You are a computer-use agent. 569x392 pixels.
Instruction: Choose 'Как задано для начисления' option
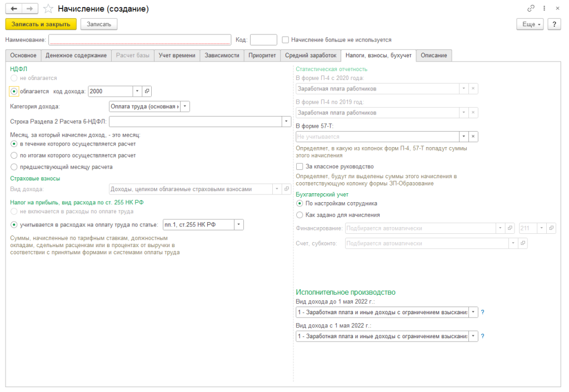pos(300,215)
